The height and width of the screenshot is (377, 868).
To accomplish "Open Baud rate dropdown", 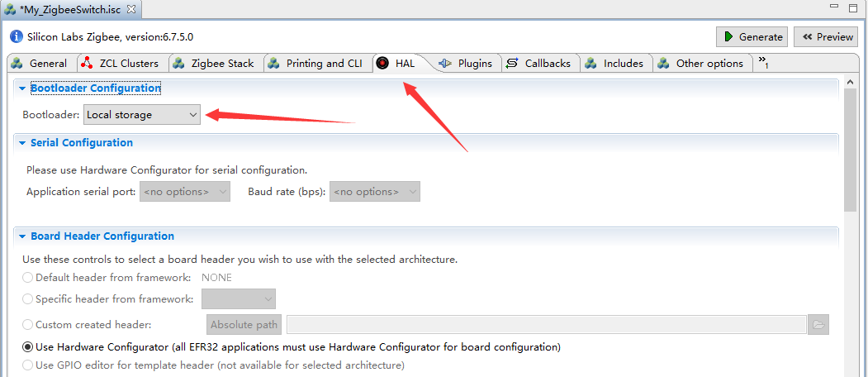I will [x=375, y=192].
